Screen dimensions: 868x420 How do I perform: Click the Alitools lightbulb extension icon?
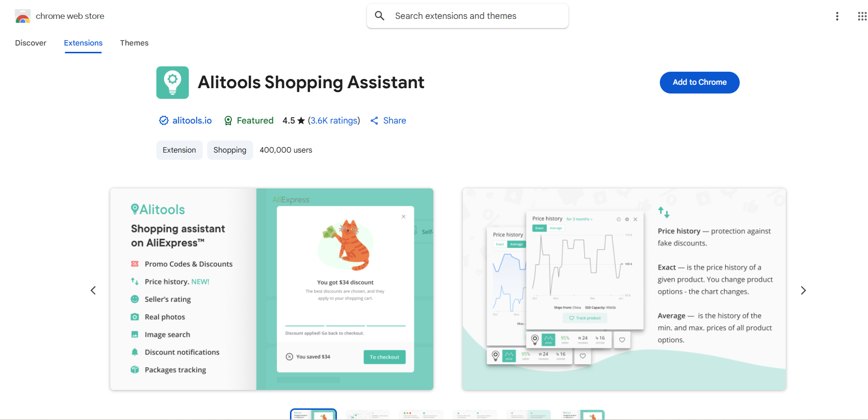coord(172,82)
